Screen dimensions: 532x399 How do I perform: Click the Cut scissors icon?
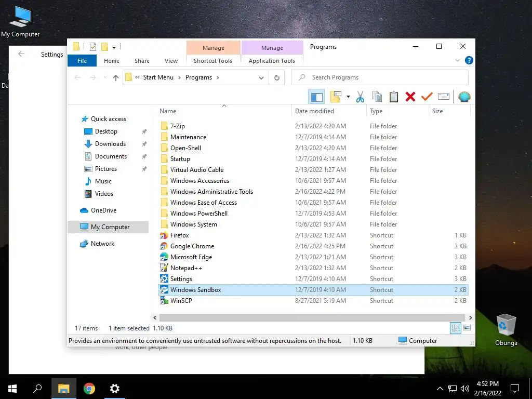(360, 97)
